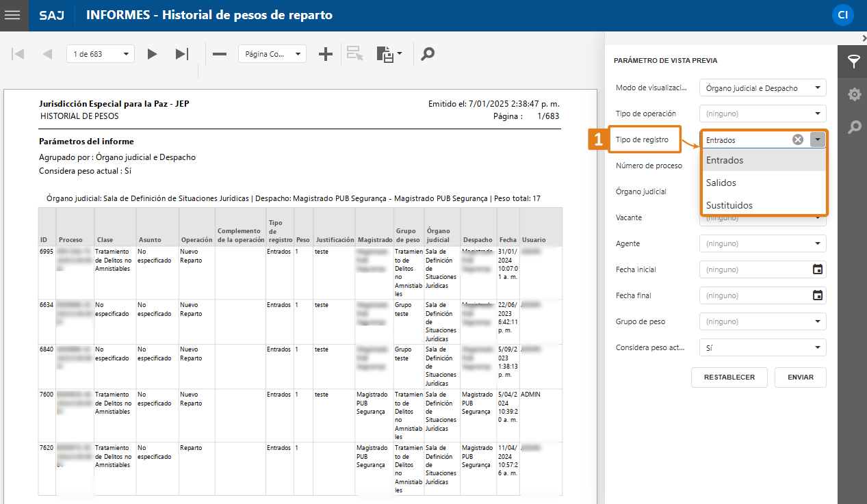Open the 'Página Co...' zoom dropdown
The width and height of the screenshot is (867, 504).
pos(272,54)
